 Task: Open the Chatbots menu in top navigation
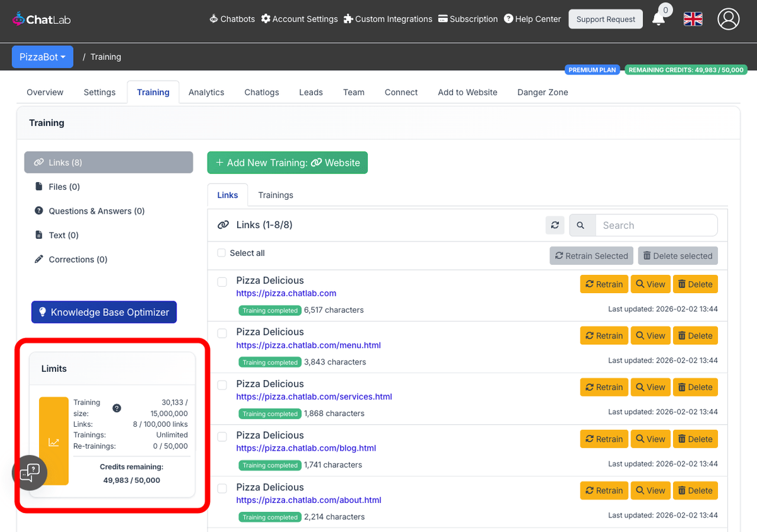[232, 19]
